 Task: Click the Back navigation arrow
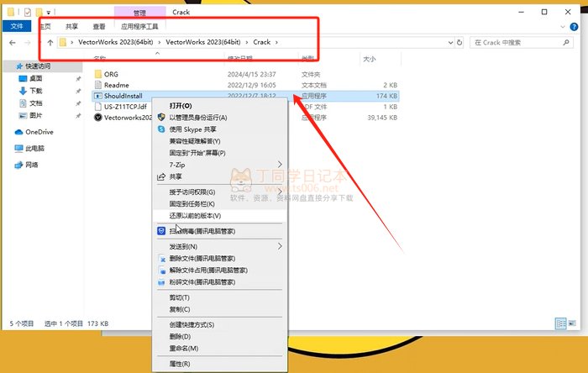point(13,43)
